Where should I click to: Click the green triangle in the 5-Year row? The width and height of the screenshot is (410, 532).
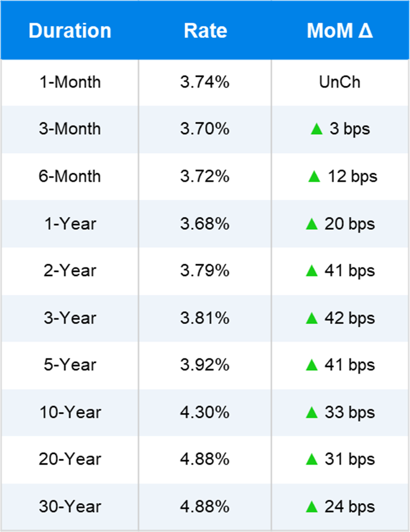click(x=312, y=365)
